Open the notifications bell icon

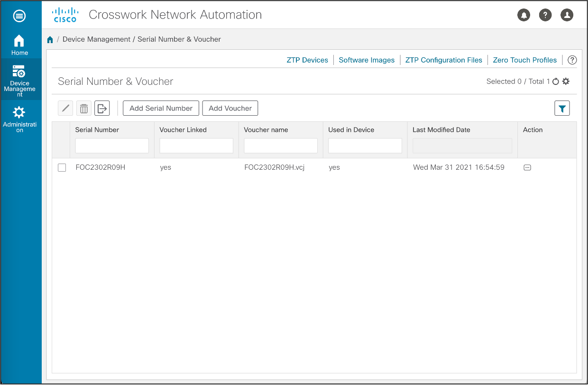524,15
